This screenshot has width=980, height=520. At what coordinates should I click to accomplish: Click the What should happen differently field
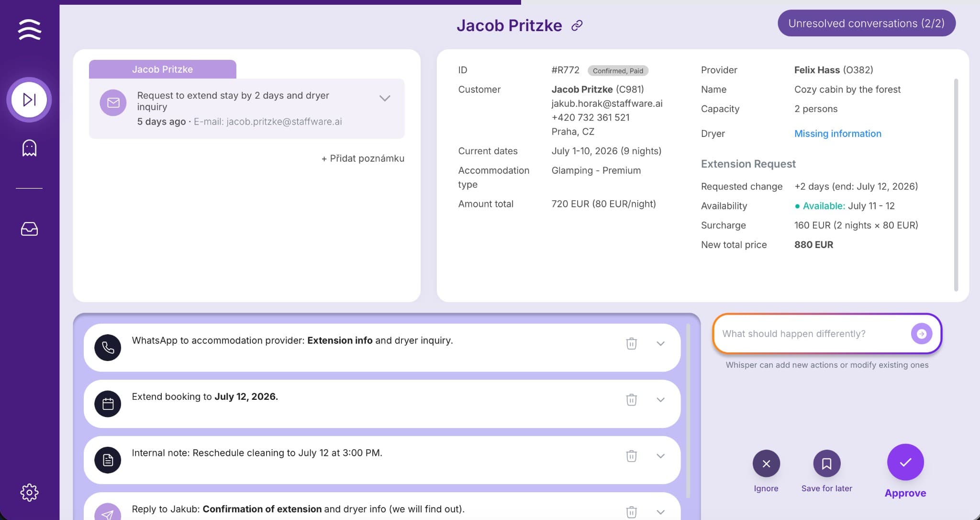click(x=813, y=334)
